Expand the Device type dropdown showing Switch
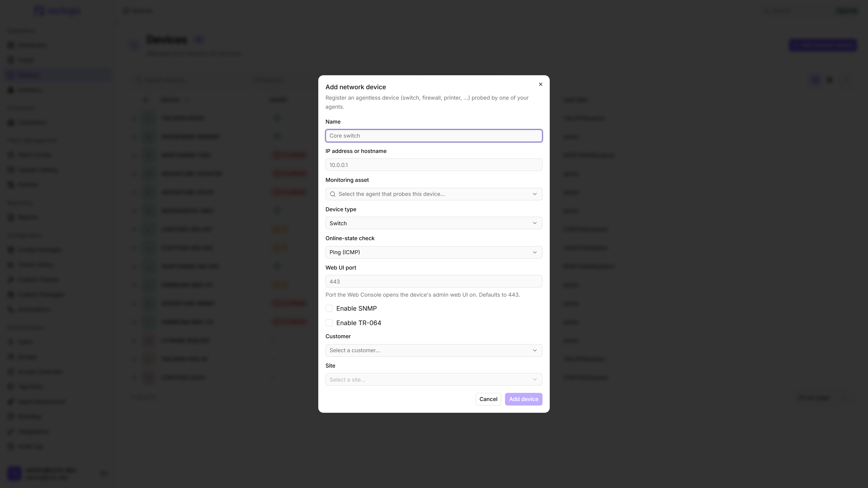868x488 pixels. point(434,223)
